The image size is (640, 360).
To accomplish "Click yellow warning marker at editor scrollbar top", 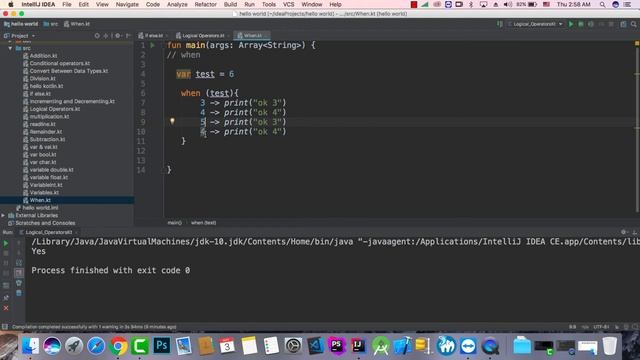I will click(637, 43).
